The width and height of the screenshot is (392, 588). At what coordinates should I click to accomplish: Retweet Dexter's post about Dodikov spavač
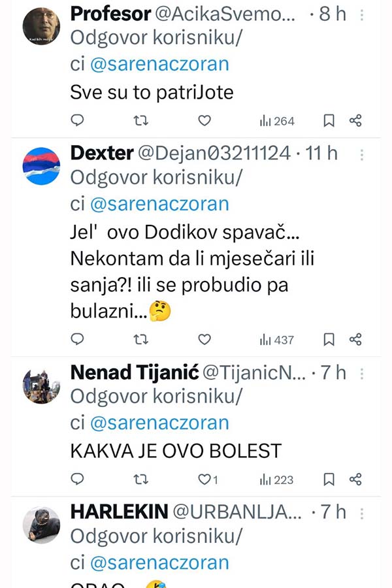(140, 340)
